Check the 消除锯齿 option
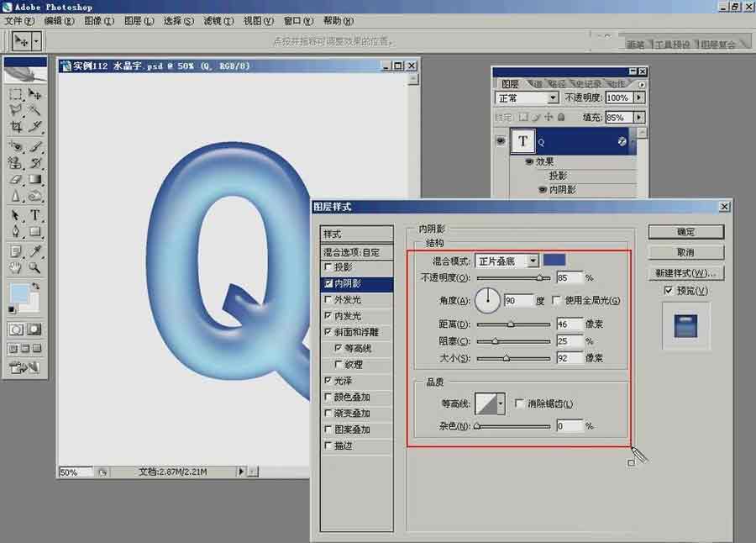 [x=517, y=402]
